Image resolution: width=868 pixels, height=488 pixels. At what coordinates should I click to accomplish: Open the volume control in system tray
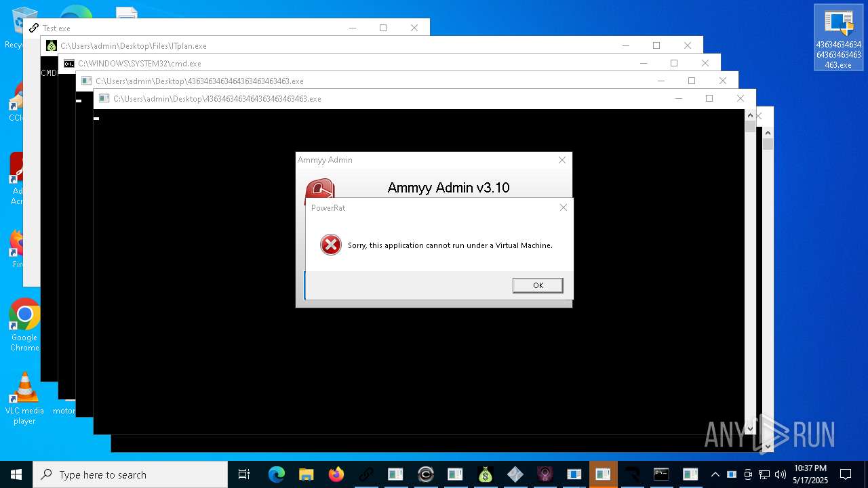point(781,474)
